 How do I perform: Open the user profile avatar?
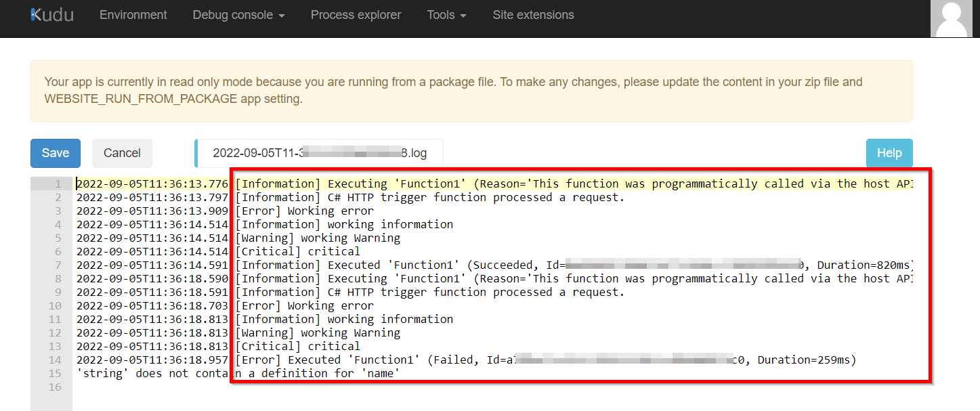pos(951,19)
